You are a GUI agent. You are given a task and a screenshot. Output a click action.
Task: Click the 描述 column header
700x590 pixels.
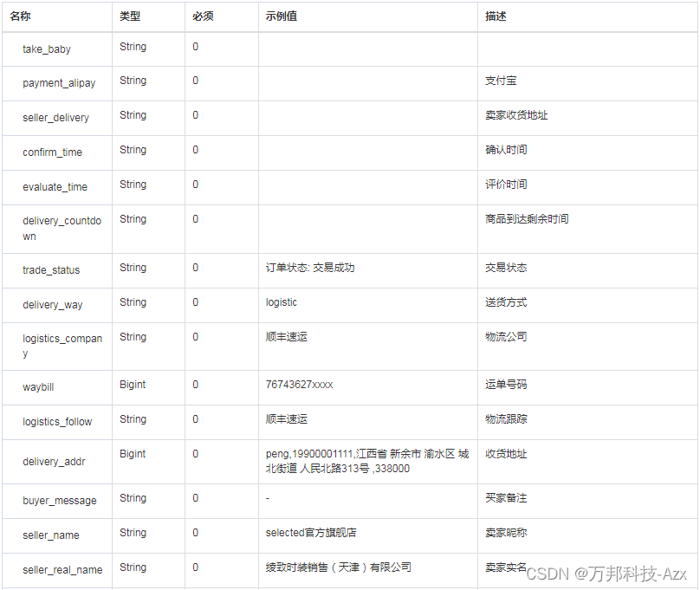pyautogui.click(x=496, y=16)
